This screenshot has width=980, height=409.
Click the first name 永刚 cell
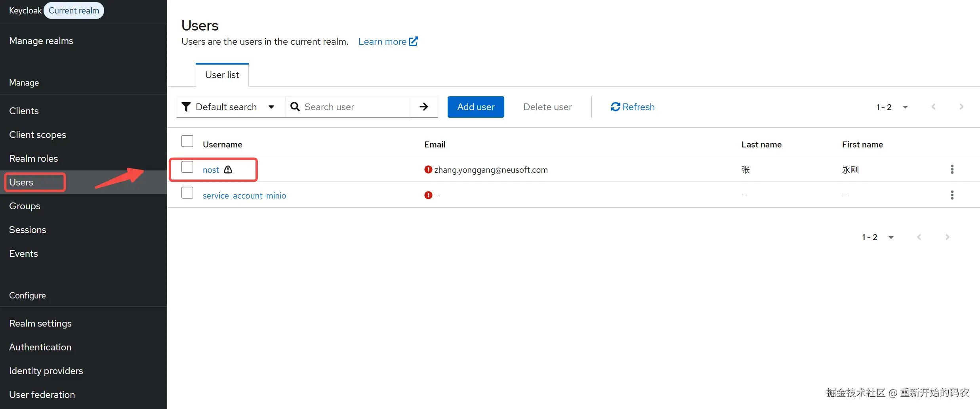click(x=850, y=170)
